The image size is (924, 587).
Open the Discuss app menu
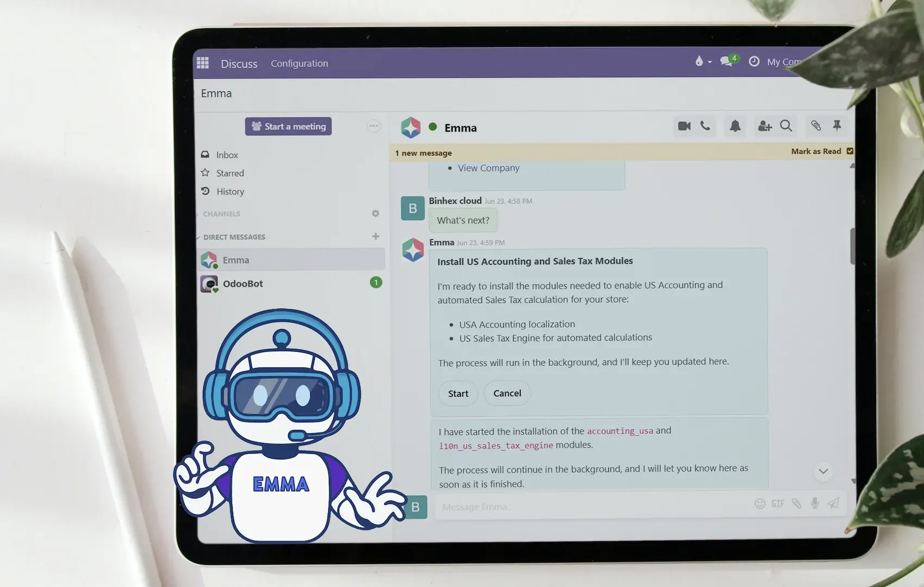pyautogui.click(x=239, y=64)
